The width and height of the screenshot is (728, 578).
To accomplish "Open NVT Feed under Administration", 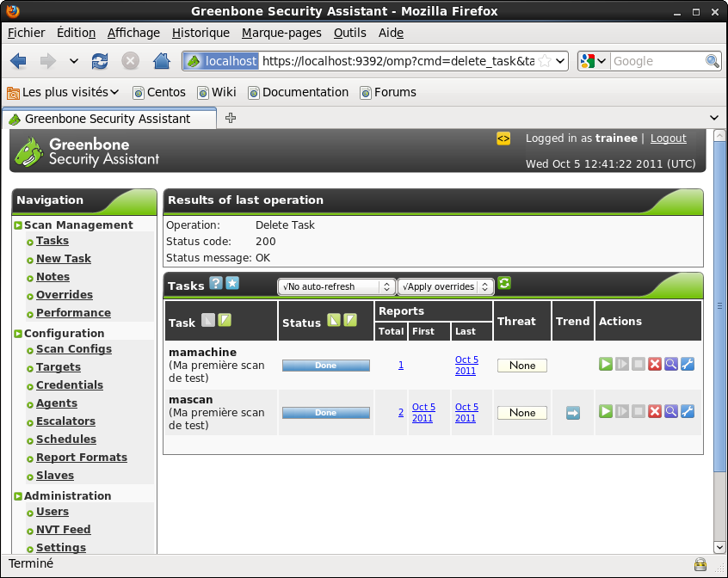I will pyautogui.click(x=64, y=529).
